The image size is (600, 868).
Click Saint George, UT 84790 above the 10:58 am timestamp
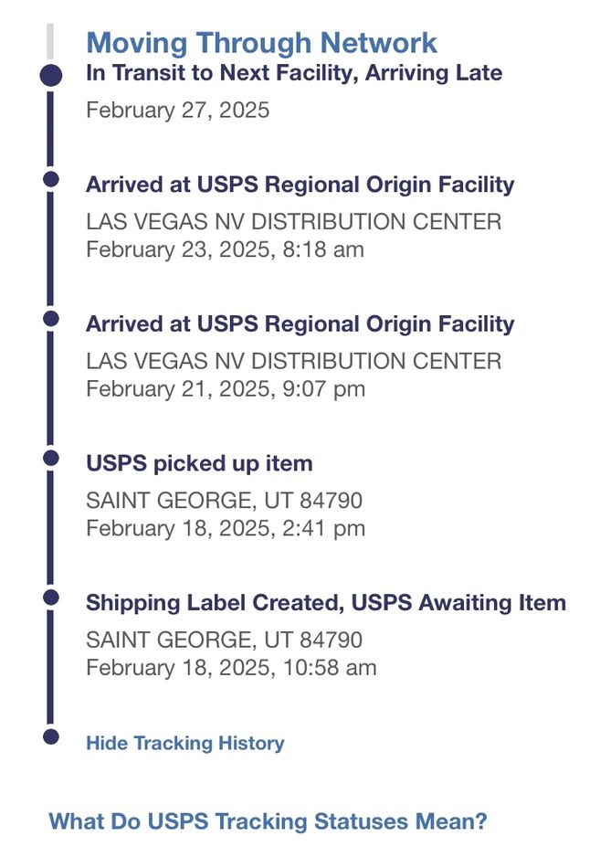224,640
